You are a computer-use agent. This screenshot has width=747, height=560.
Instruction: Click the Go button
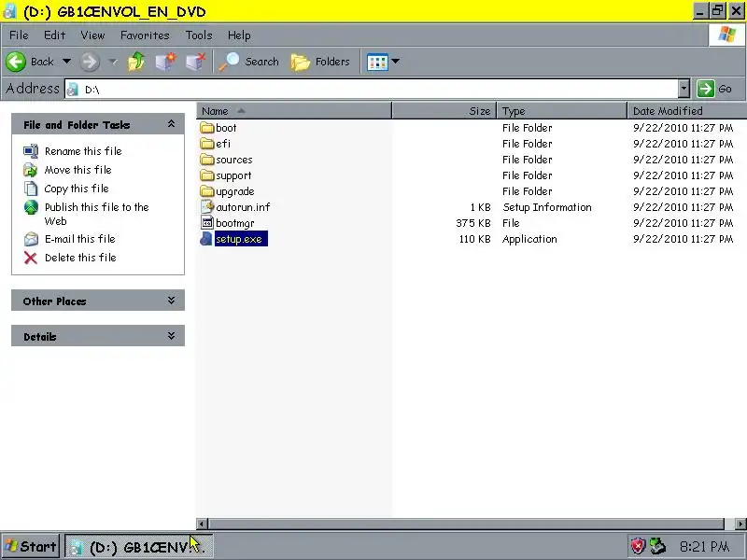pyautogui.click(x=714, y=89)
